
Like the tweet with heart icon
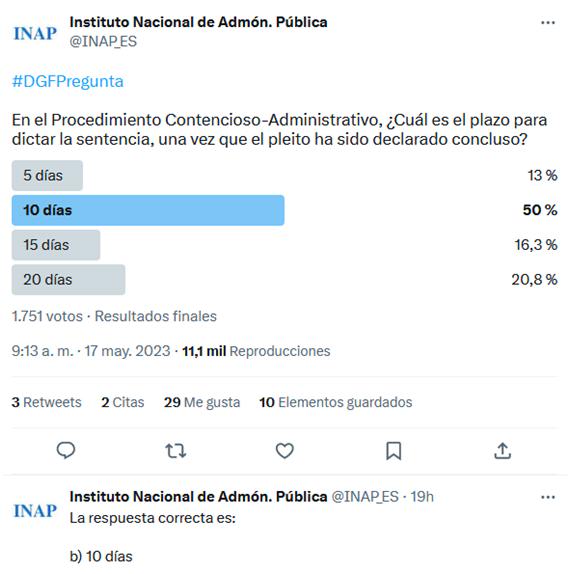[284, 451]
